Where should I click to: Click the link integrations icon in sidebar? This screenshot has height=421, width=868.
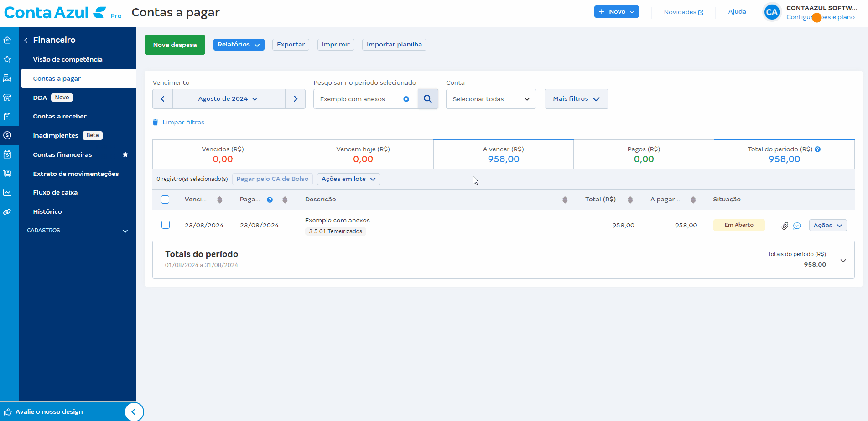click(x=8, y=211)
